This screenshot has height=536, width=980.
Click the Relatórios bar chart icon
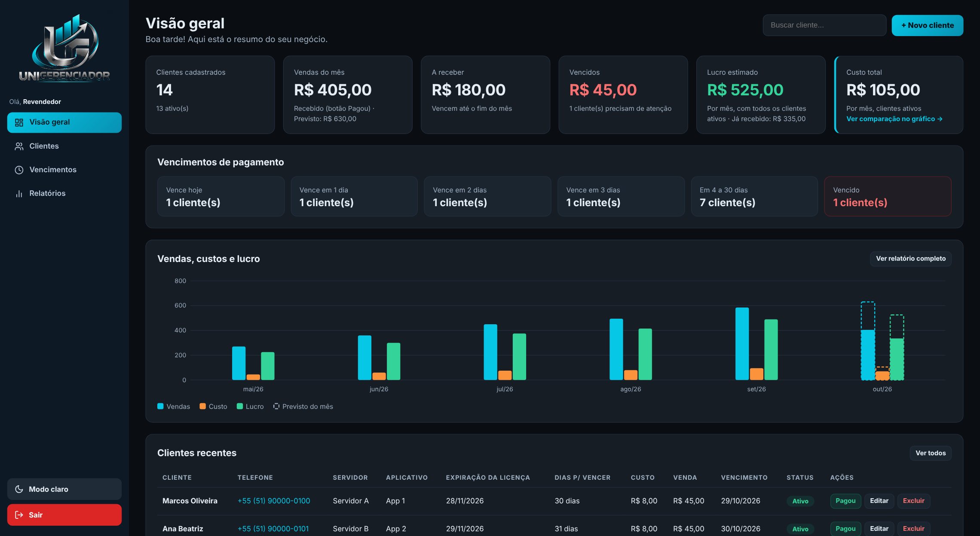coord(19,194)
